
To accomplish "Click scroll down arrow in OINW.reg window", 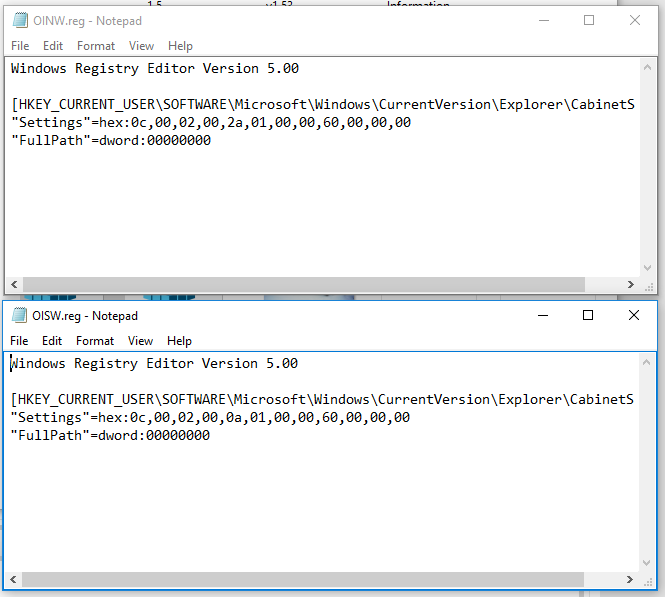I will pos(647,268).
